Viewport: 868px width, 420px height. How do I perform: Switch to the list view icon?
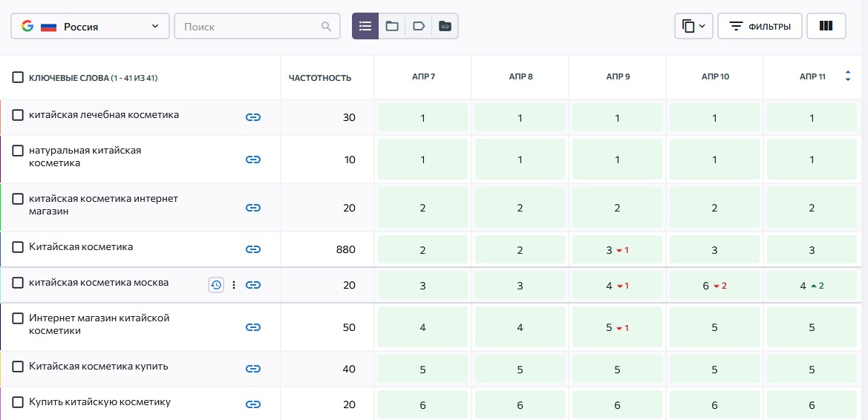click(x=365, y=26)
